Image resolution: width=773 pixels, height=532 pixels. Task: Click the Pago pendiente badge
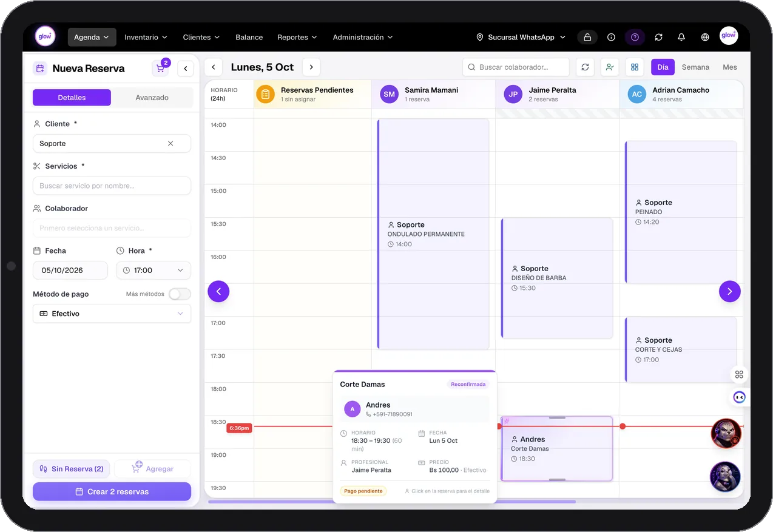[363, 491]
